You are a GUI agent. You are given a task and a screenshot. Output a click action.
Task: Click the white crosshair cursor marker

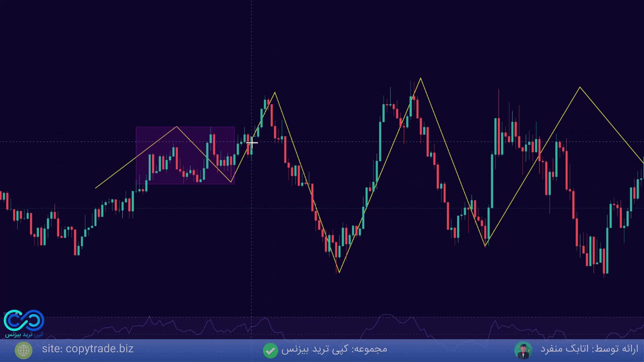(252, 143)
